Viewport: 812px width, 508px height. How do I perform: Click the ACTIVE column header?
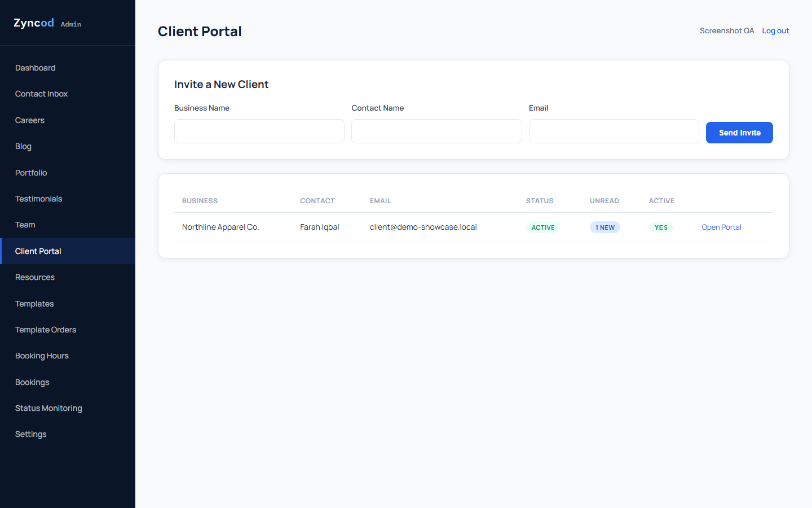pyautogui.click(x=661, y=201)
